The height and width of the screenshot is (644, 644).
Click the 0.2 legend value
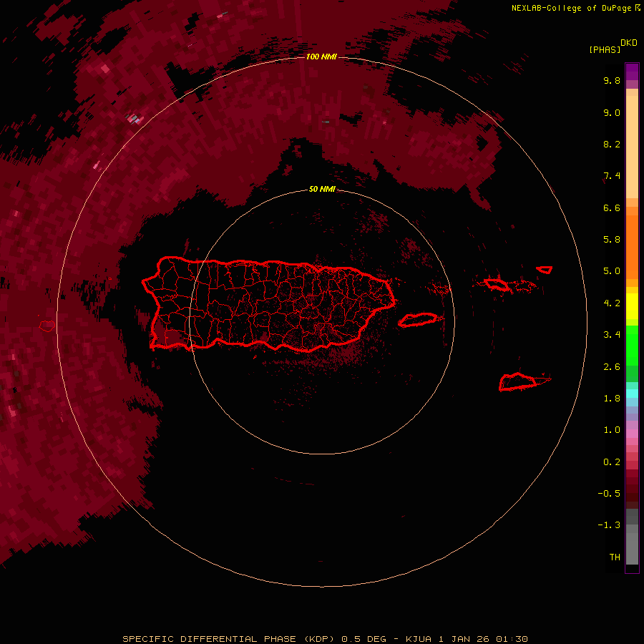click(612, 462)
